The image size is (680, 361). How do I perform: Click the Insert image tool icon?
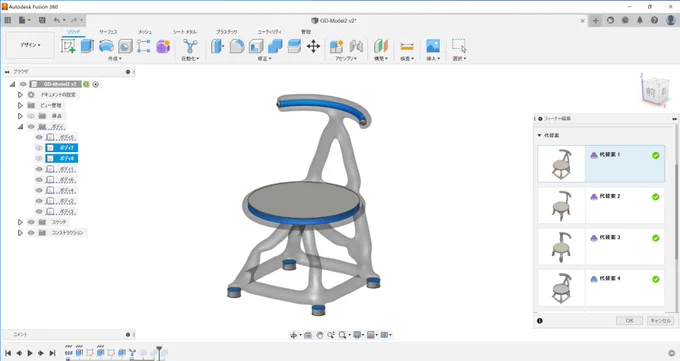433,46
